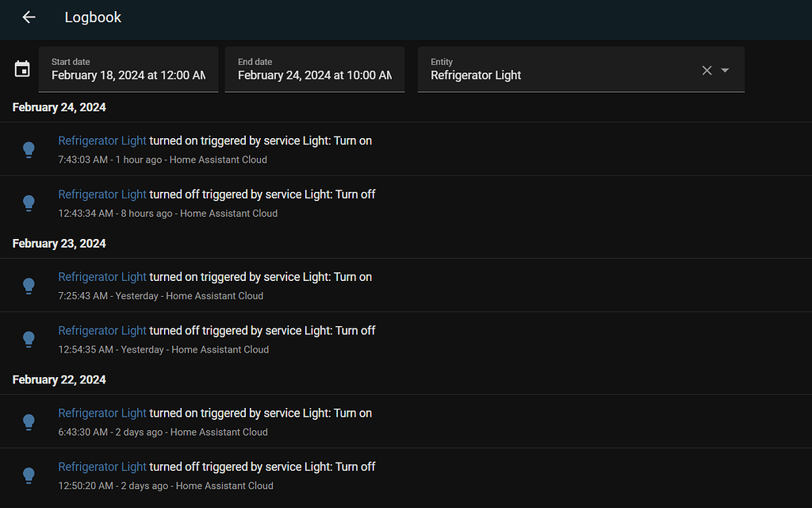This screenshot has height=508, width=812.
Task: Edit the End date field
Action: click(x=315, y=70)
